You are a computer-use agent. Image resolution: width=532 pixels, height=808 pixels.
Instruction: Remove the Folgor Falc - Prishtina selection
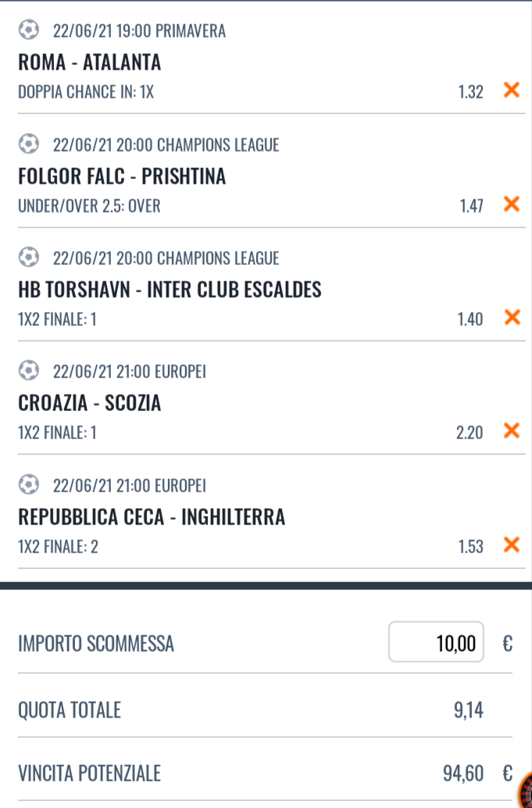(x=512, y=205)
